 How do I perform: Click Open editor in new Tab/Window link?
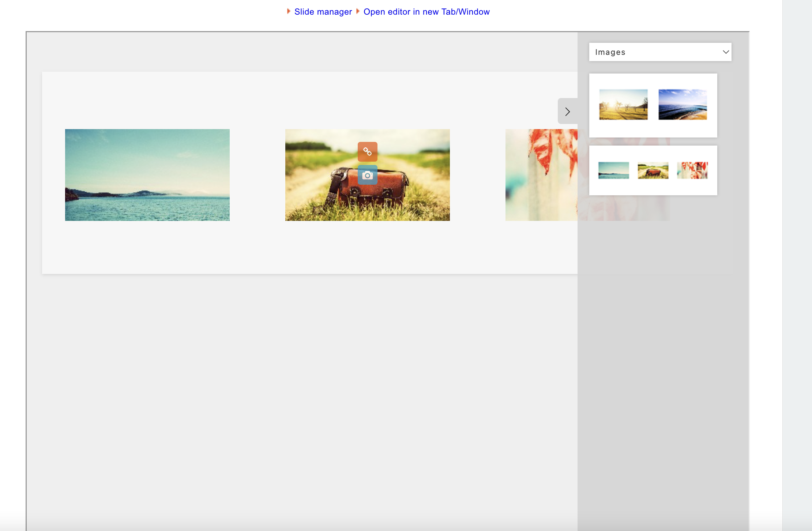[426, 12]
